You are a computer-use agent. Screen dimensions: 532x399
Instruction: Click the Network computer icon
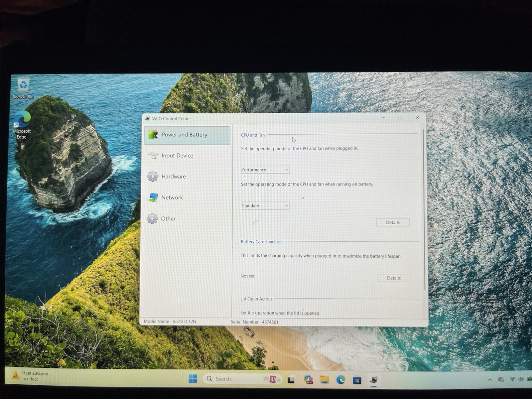point(153,197)
